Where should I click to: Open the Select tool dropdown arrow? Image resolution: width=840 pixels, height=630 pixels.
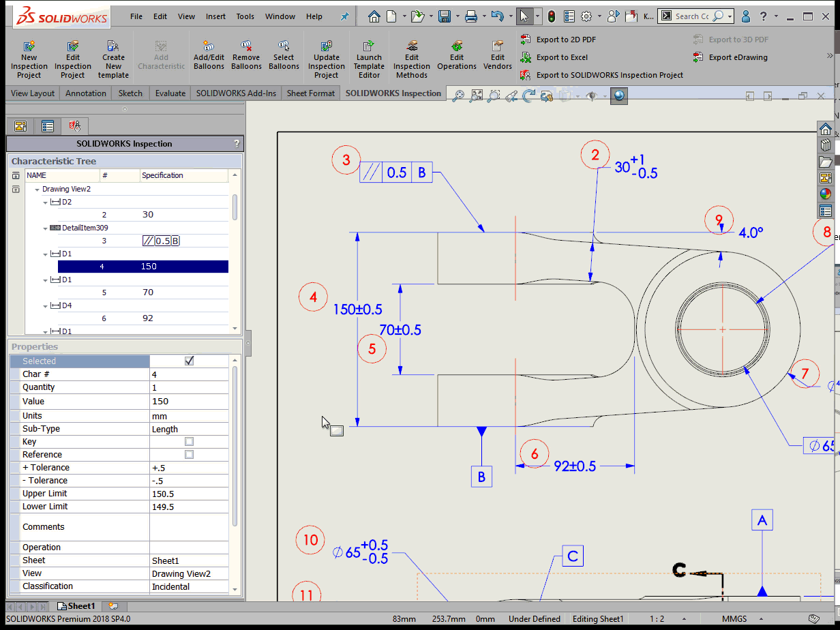(538, 16)
